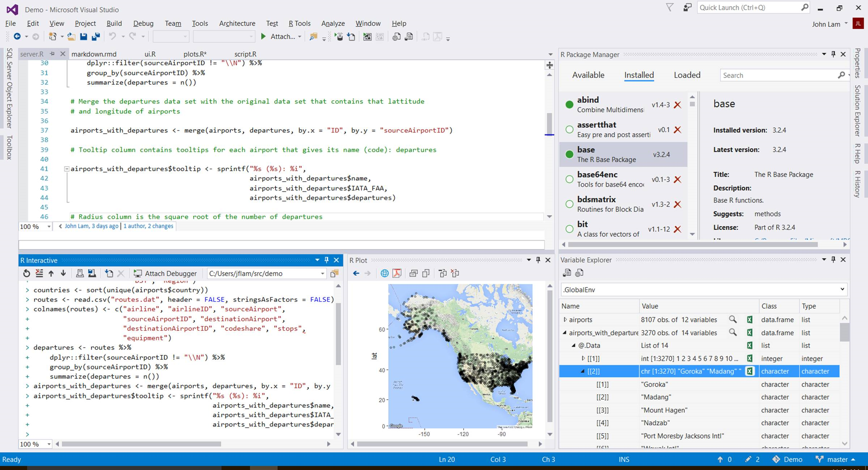This screenshot has height=470, width=868.
Task: Switch to the markdown.rmd tab
Action: click(94, 54)
